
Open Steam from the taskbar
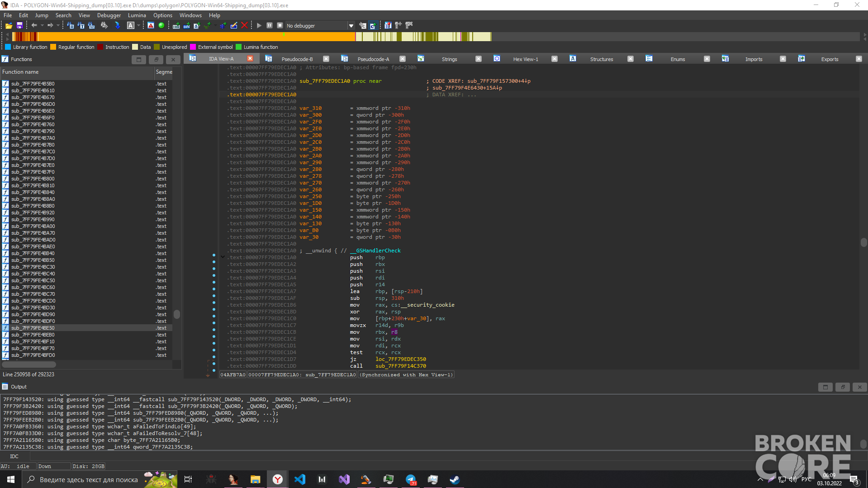(455, 479)
